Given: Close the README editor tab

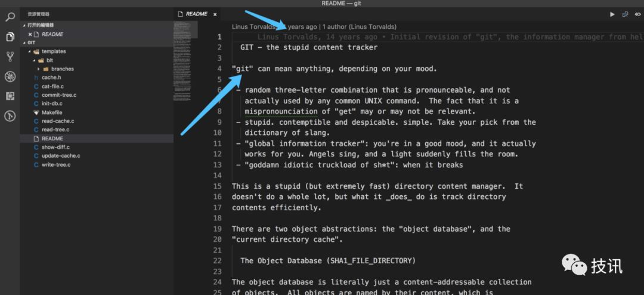Looking at the screenshot, I should (x=215, y=14).
